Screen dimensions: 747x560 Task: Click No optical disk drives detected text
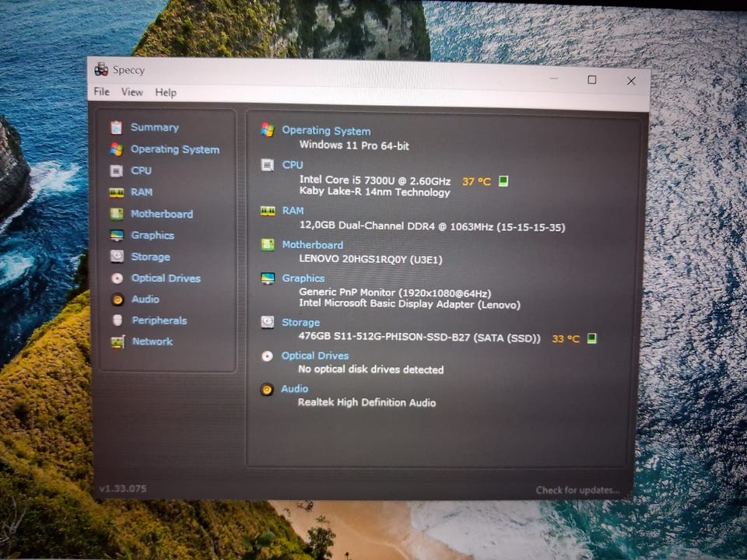[x=370, y=369]
